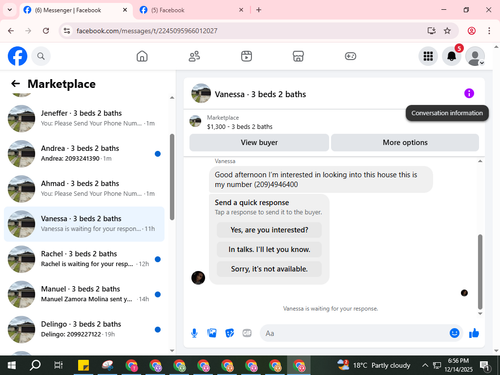Image resolution: width=500 pixels, height=375 pixels.
Task: Open the emoji picker in message box
Action: tap(454, 333)
